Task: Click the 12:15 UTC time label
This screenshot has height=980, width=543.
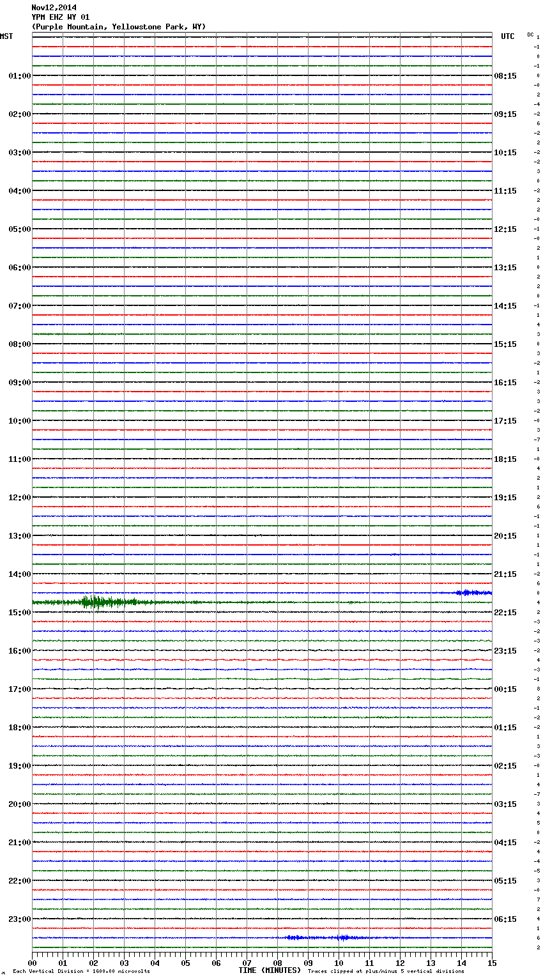Action: pos(505,229)
